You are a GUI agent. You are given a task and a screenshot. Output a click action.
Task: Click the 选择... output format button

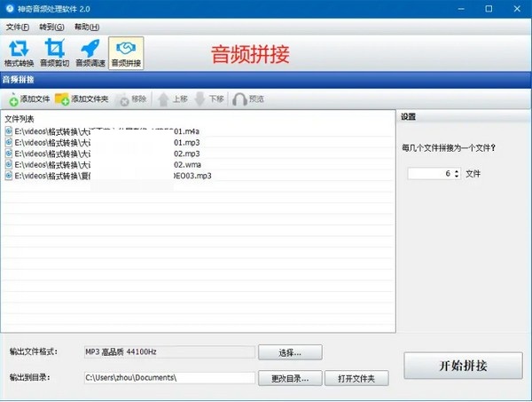[x=290, y=352]
